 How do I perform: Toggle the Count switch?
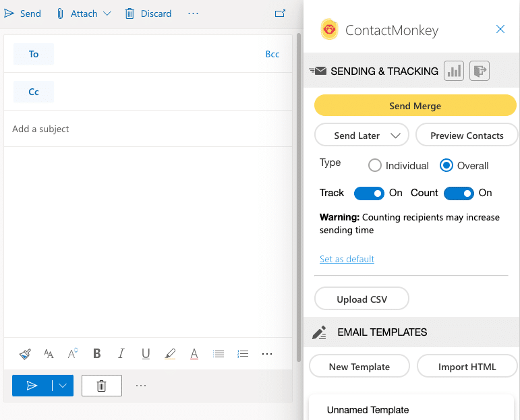459,193
